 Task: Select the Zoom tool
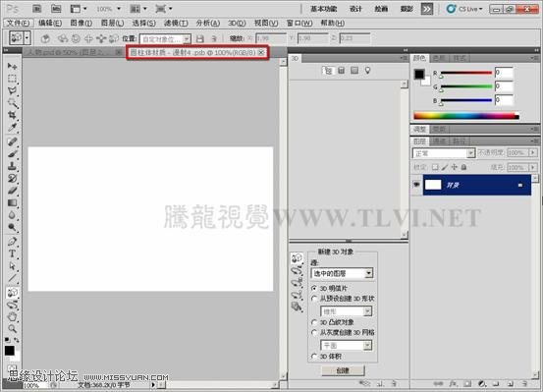[x=12, y=328]
